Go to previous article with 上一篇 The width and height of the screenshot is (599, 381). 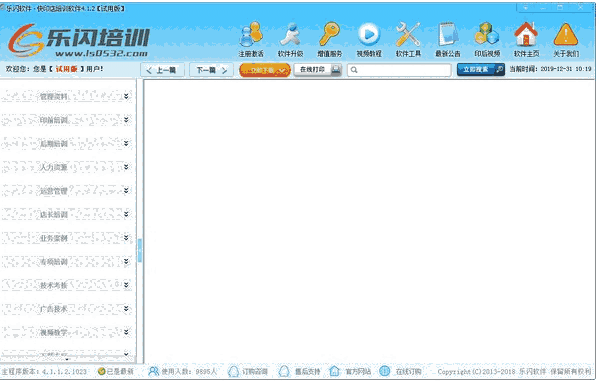pyautogui.click(x=162, y=70)
